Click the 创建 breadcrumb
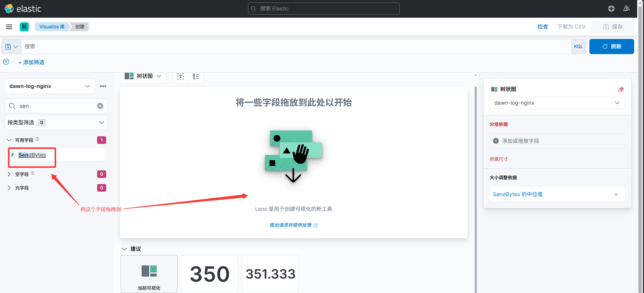The width and height of the screenshot is (644, 293). (80, 27)
